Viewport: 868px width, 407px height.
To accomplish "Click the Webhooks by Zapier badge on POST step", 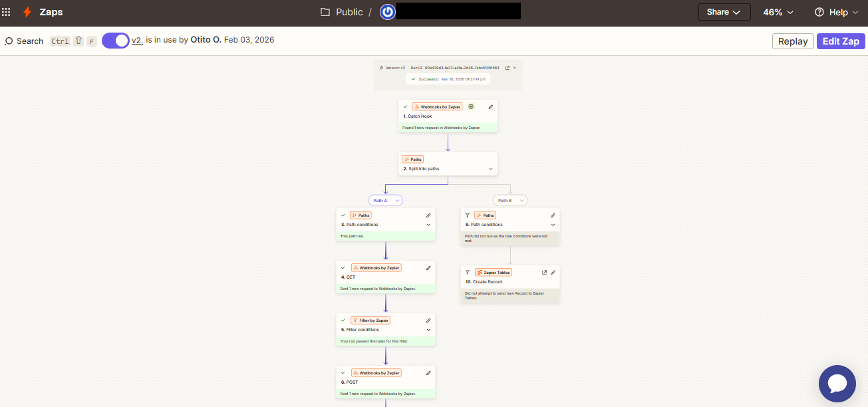I will (x=376, y=373).
